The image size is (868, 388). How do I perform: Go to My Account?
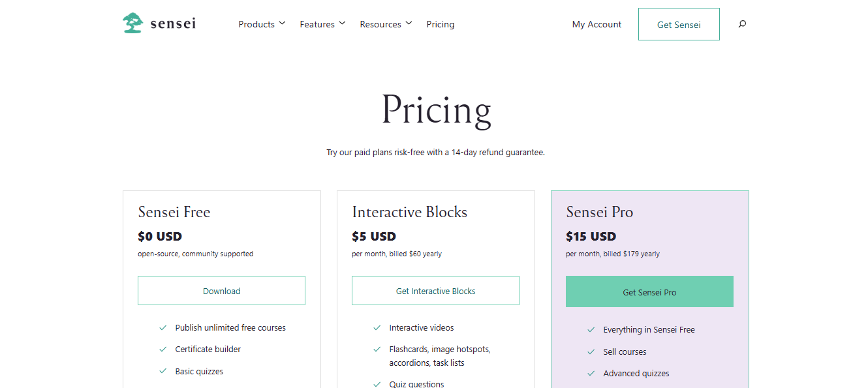pos(597,24)
